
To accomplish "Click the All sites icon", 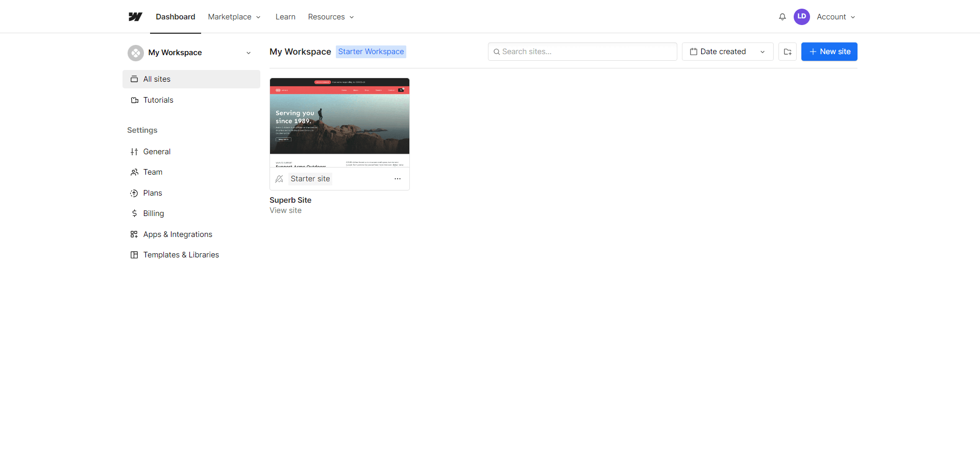I will point(134,79).
